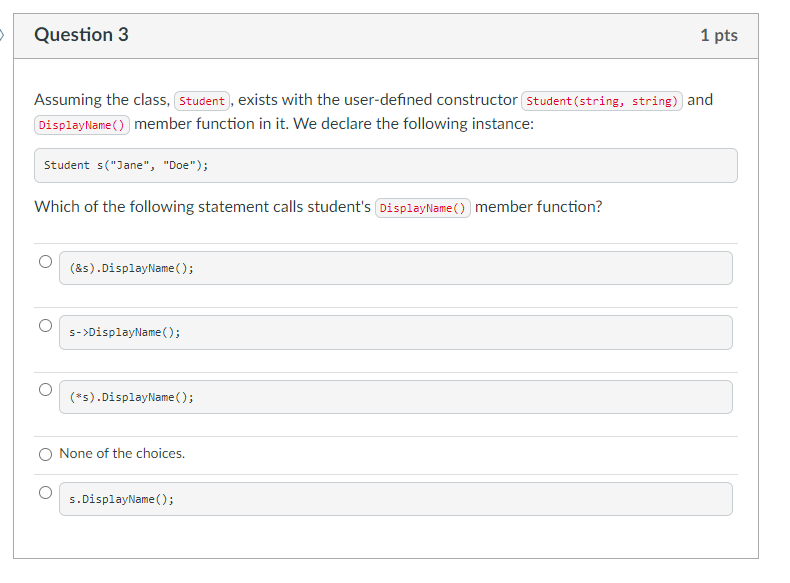The image size is (790, 583).
Task: Click the (*s).DisplayName(); answer code box
Action: pos(395,397)
